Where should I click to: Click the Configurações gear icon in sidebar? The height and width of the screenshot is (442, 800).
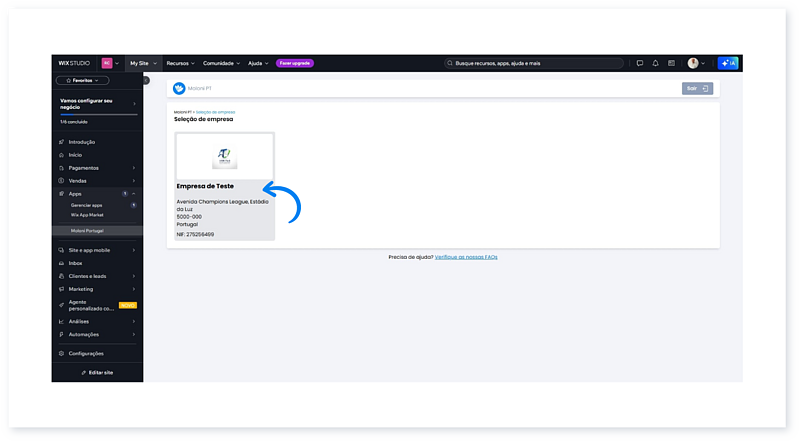point(61,353)
